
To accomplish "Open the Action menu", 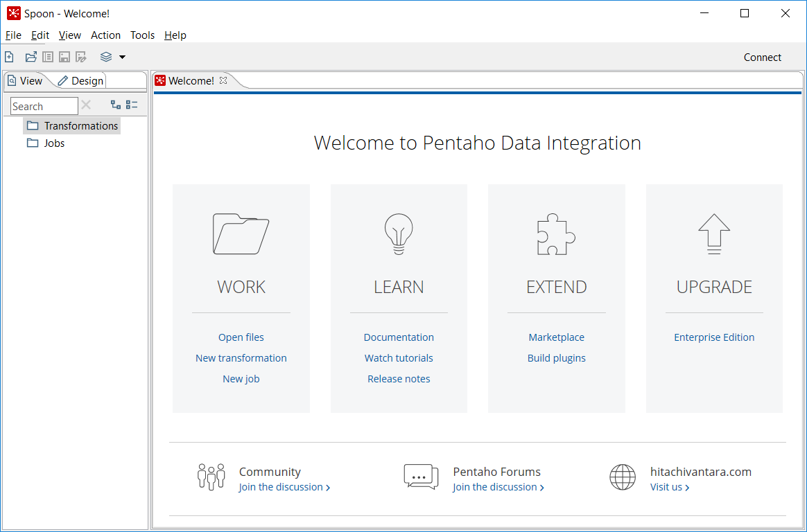I will tap(105, 35).
